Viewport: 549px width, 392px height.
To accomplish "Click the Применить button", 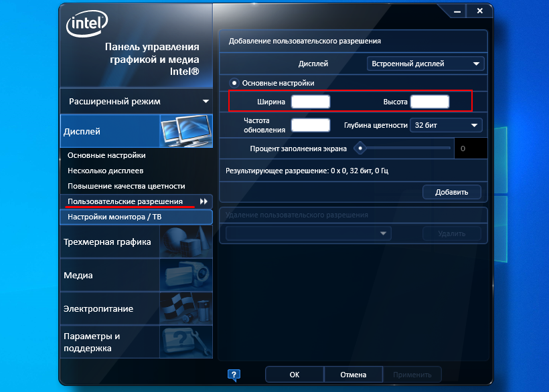I will pos(412,375).
